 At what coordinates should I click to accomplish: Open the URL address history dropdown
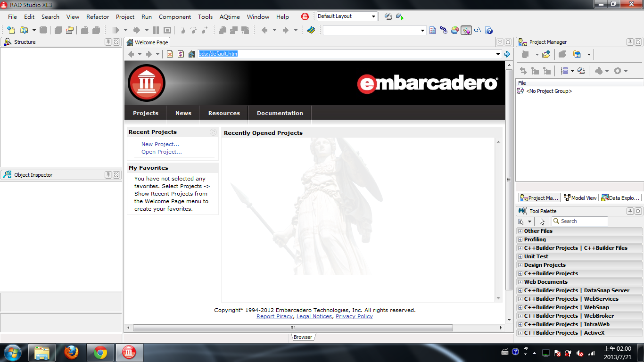[498, 54]
